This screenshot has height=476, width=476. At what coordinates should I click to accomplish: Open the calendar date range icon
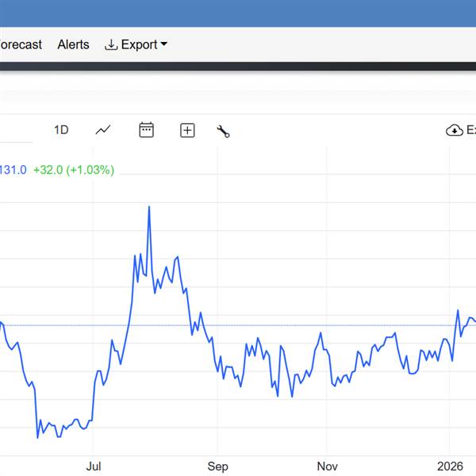[146, 130]
